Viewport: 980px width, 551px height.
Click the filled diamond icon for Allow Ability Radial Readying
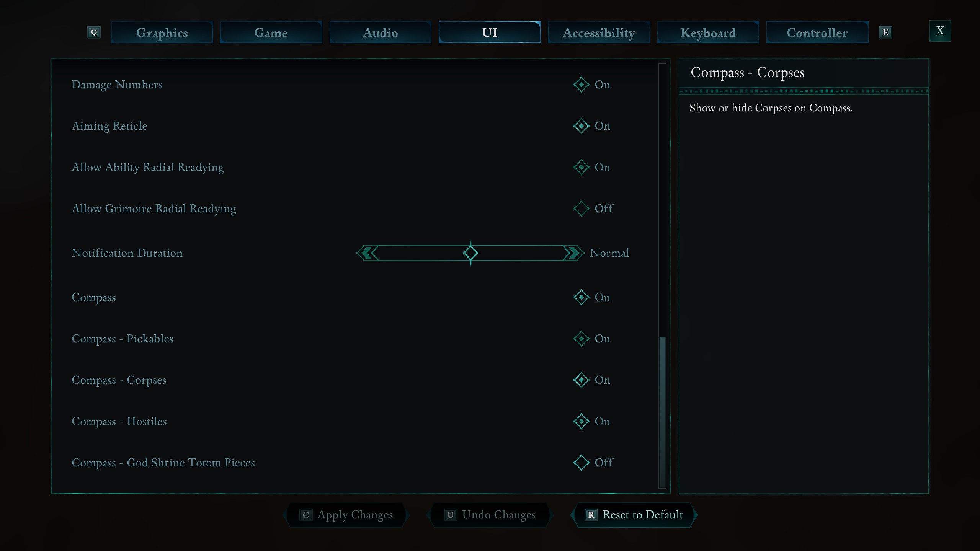coord(580,167)
